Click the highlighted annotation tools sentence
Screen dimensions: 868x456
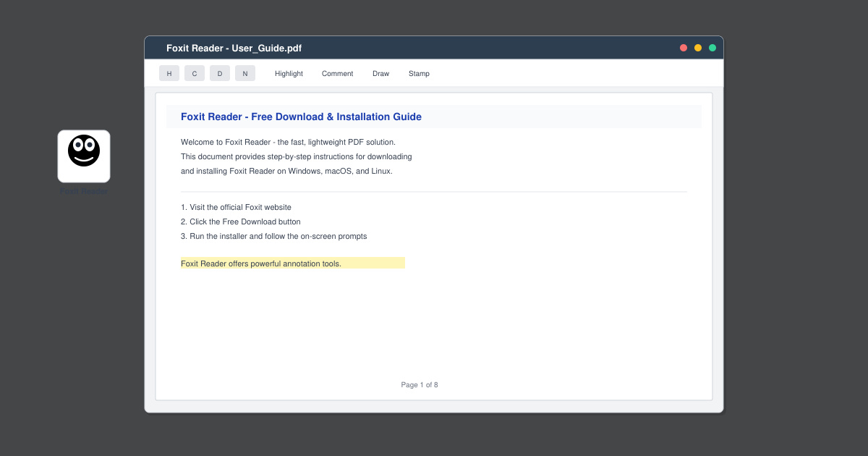tap(293, 263)
